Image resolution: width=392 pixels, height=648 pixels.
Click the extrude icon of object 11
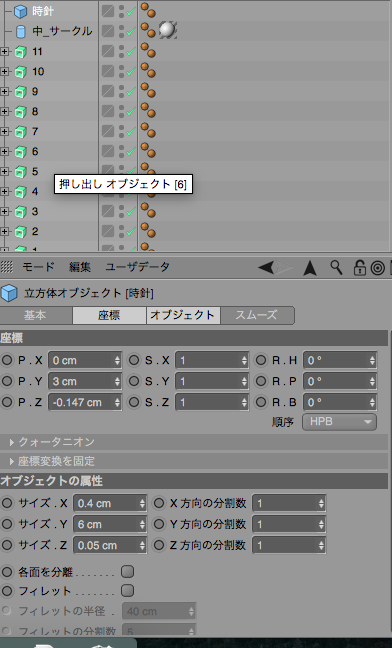pos(21,52)
